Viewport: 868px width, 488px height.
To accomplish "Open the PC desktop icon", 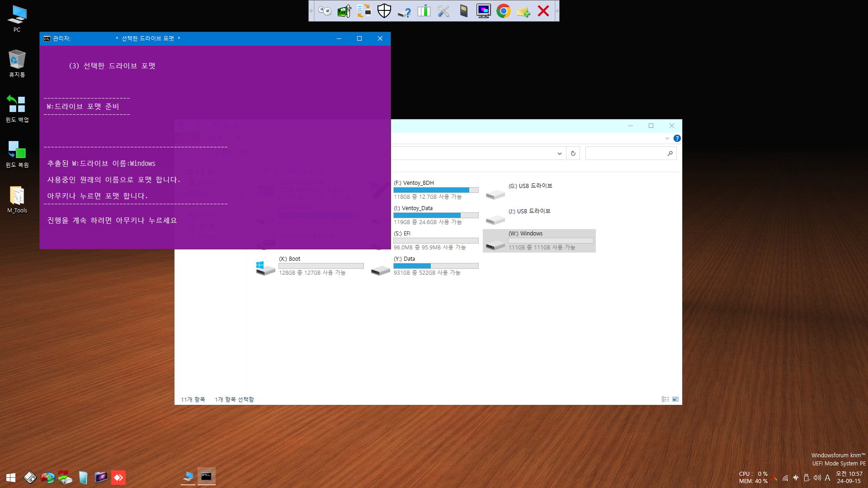I will tap(17, 19).
